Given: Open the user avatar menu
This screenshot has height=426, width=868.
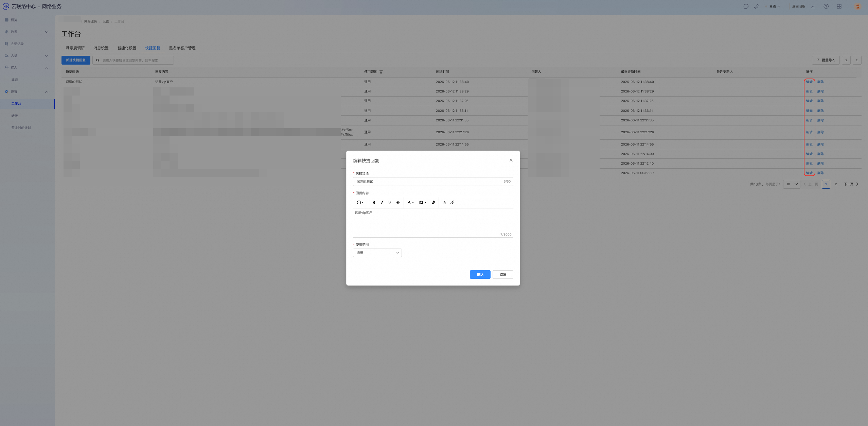Looking at the screenshot, I should [857, 6].
